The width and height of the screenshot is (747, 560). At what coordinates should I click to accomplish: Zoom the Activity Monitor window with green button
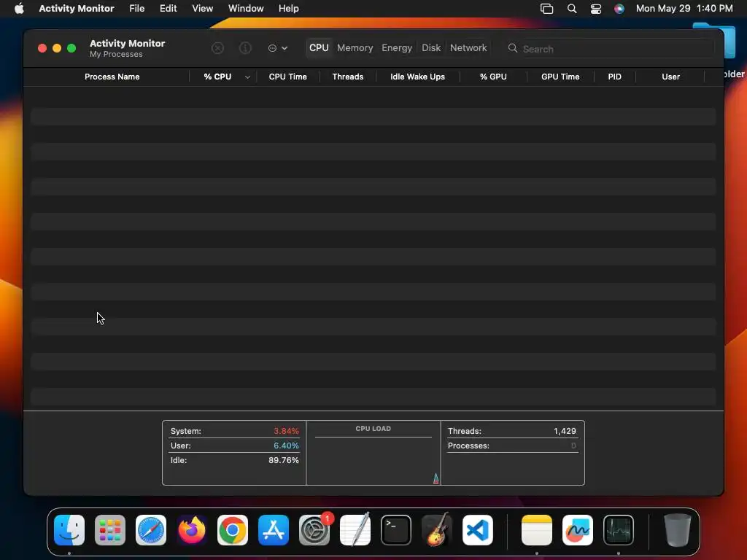tap(71, 48)
